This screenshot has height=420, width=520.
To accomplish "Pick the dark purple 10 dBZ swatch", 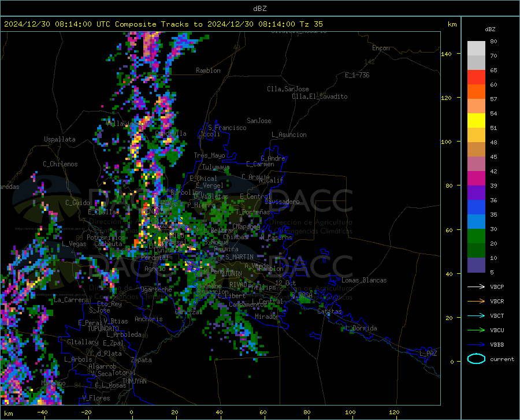I will tap(476, 265).
